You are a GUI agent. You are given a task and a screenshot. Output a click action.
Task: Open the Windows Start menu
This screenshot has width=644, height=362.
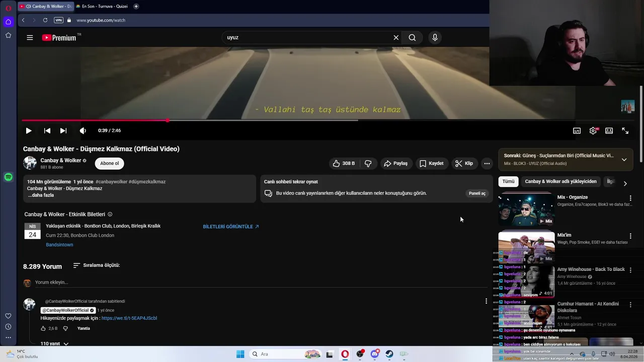click(x=240, y=354)
